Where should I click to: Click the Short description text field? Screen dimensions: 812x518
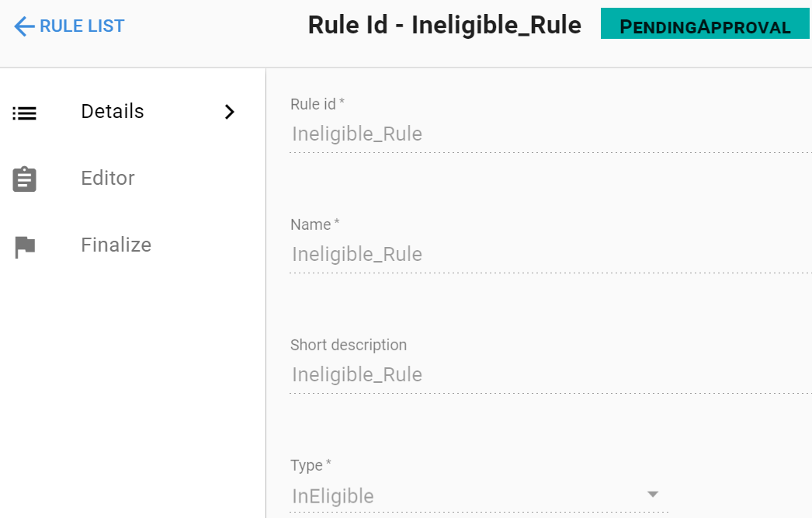543,375
